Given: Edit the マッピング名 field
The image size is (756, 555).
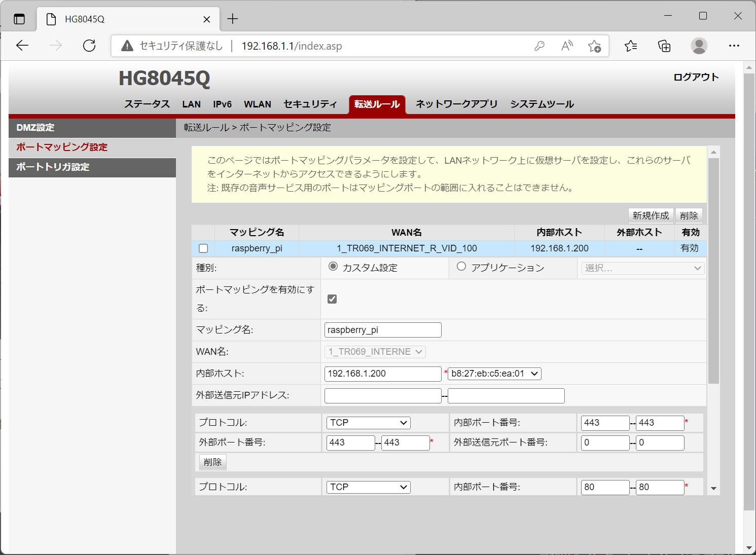Looking at the screenshot, I should [383, 330].
